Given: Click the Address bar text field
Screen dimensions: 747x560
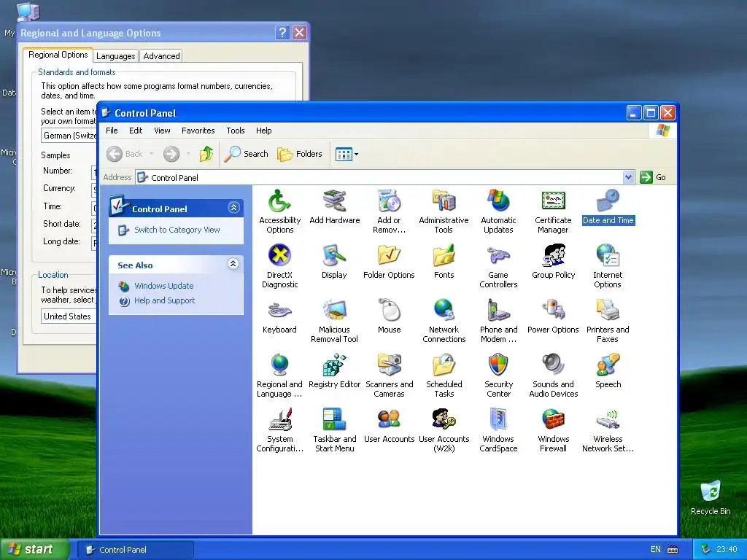Looking at the screenshot, I should coord(379,177).
